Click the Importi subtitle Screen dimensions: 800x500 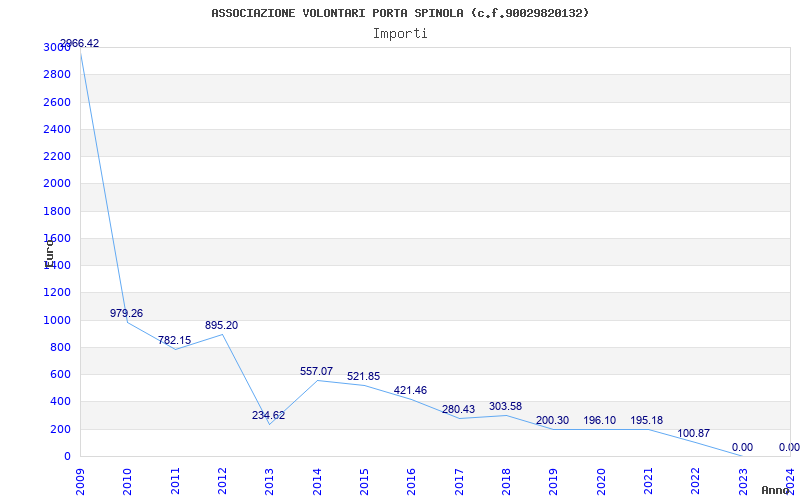click(x=400, y=34)
